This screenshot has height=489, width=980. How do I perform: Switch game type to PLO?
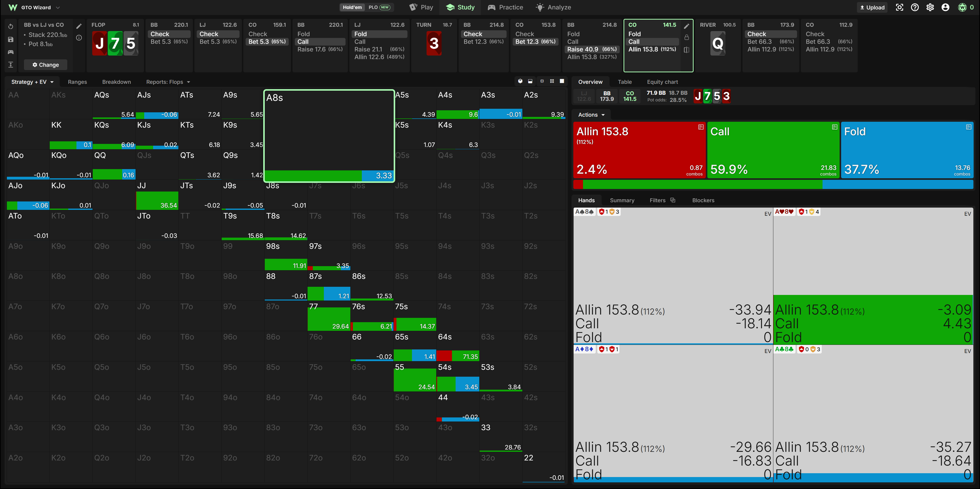(x=379, y=7)
